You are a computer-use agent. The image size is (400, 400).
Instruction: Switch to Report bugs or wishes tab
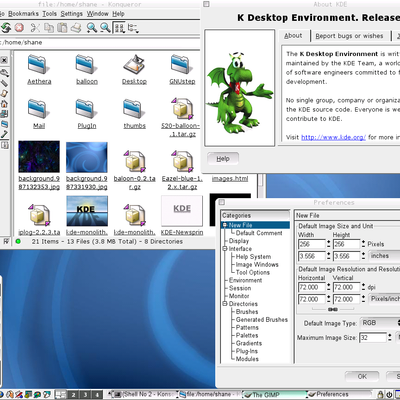(349, 36)
